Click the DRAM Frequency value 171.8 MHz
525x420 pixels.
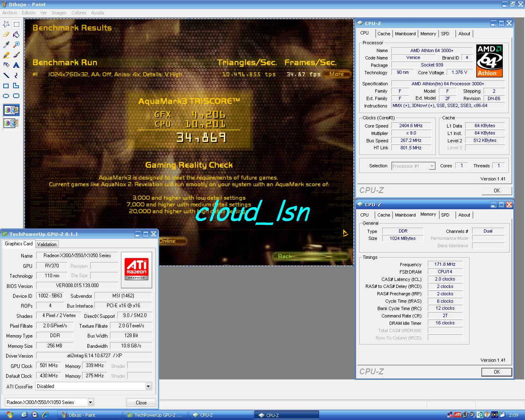click(x=445, y=264)
